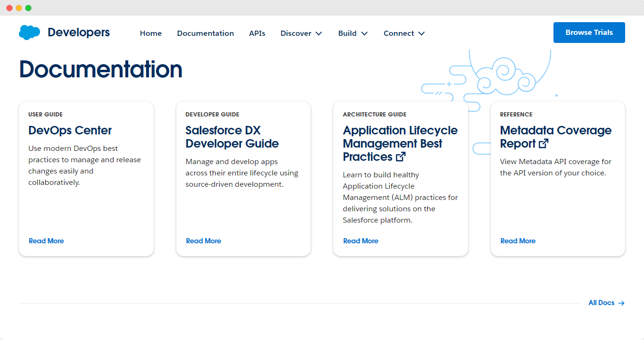Screen dimensions: 644x340
Task: Click the DEVELOPER GUIDE label
Action: click(212, 115)
